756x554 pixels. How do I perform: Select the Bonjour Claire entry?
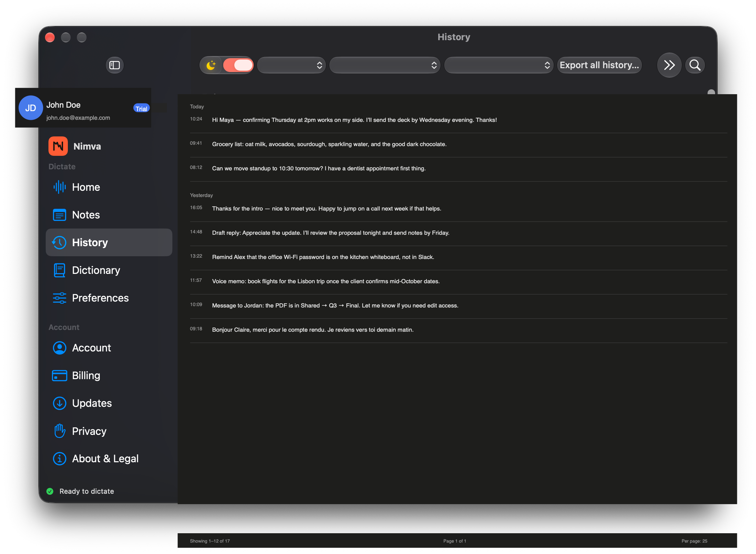click(x=459, y=330)
